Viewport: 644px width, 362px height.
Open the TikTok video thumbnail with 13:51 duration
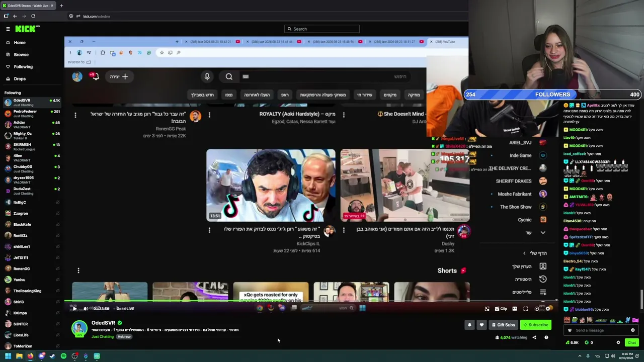(271, 186)
